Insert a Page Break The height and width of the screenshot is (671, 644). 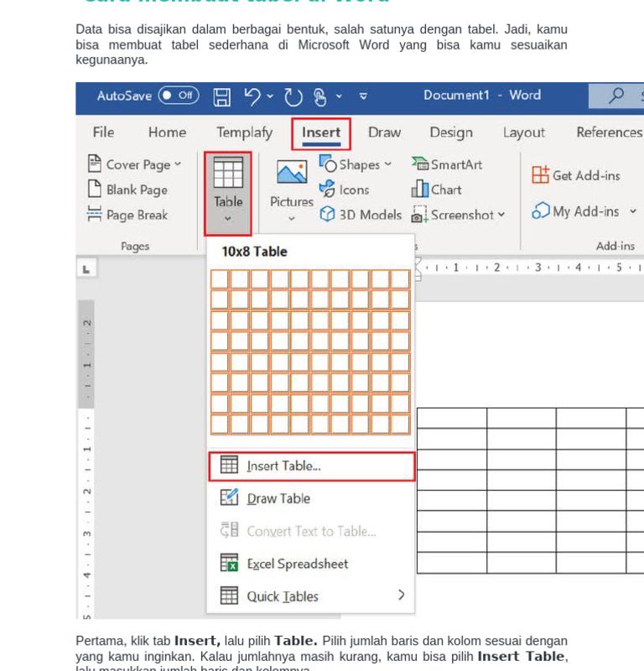[x=127, y=215]
